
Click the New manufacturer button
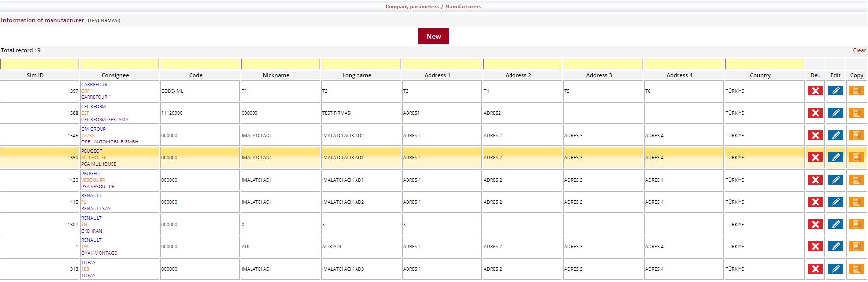(x=433, y=36)
